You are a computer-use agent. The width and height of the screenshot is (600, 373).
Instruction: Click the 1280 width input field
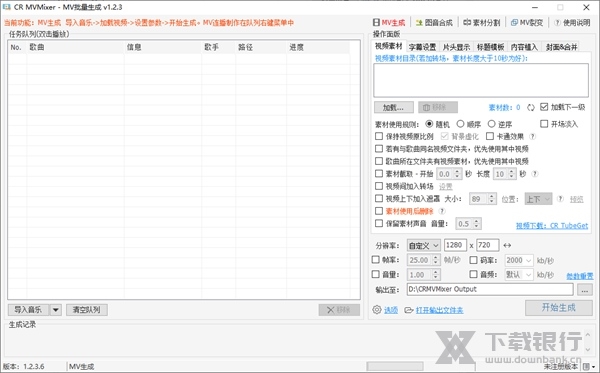(x=455, y=245)
